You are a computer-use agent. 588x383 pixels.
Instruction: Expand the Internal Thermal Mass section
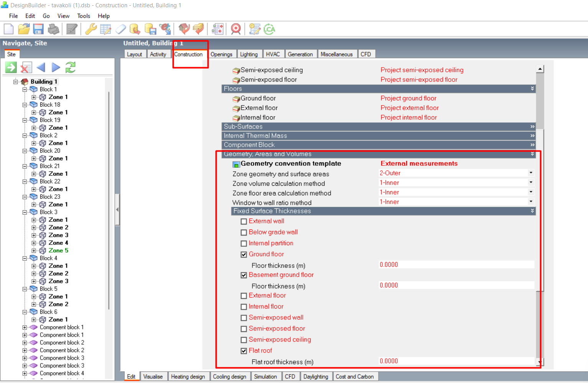pos(379,136)
